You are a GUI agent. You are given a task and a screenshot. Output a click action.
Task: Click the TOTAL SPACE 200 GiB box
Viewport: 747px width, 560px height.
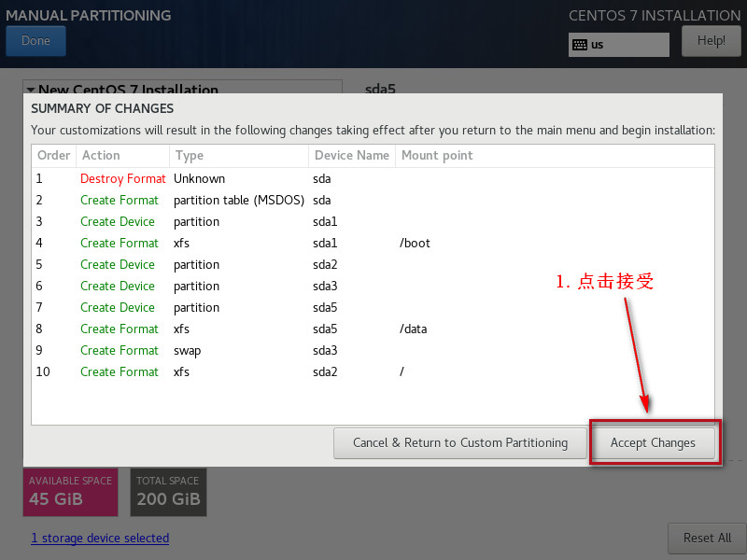[x=169, y=492]
